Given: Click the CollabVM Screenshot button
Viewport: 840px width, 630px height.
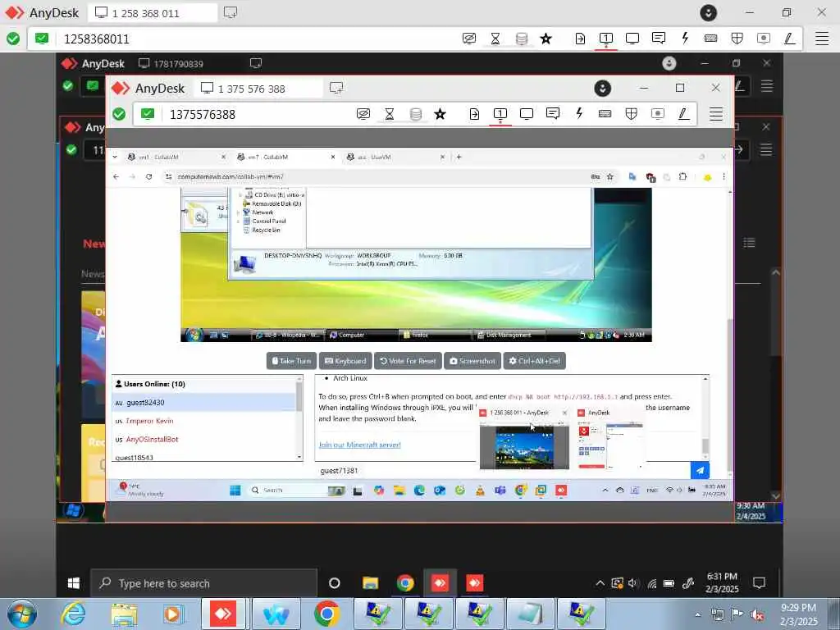Looking at the screenshot, I should click(x=472, y=361).
